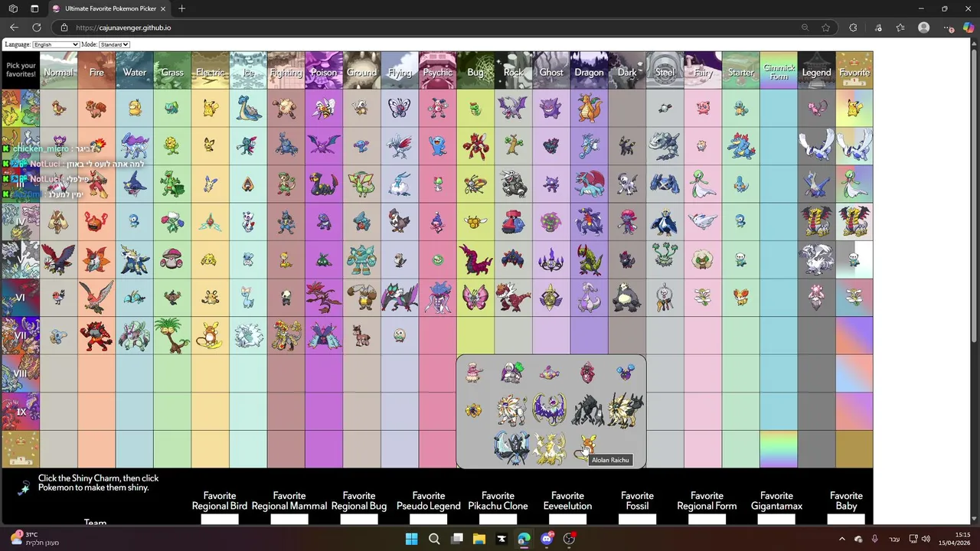Click the Favorite Regional Bird input box
The image size is (980, 551).
tap(220, 519)
